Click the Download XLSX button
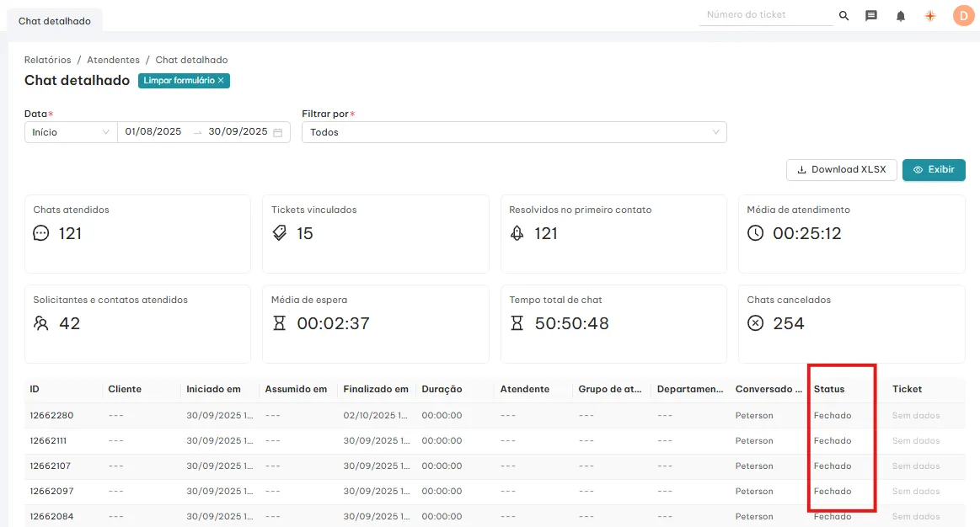Screen dimensions: 980x527 coord(841,170)
